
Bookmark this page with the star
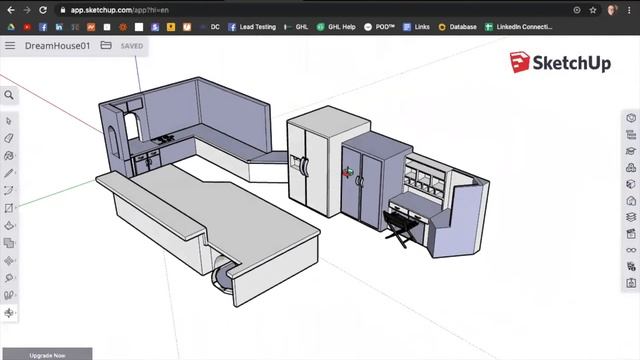[593, 10]
